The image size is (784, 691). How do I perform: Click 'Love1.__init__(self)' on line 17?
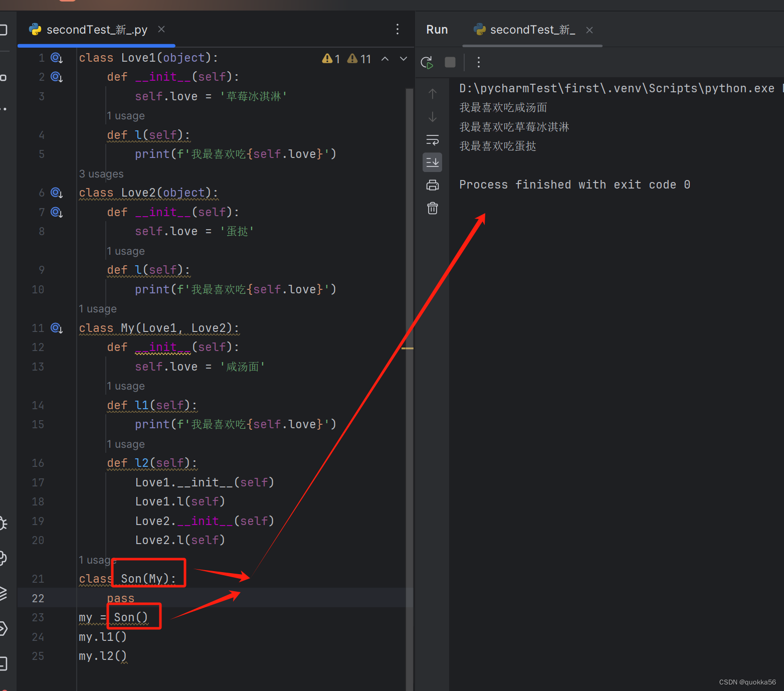pyautogui.click(x=205, y=483)
